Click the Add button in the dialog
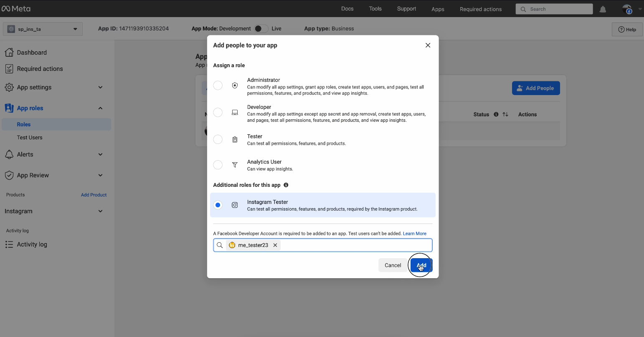 (421, 265)
